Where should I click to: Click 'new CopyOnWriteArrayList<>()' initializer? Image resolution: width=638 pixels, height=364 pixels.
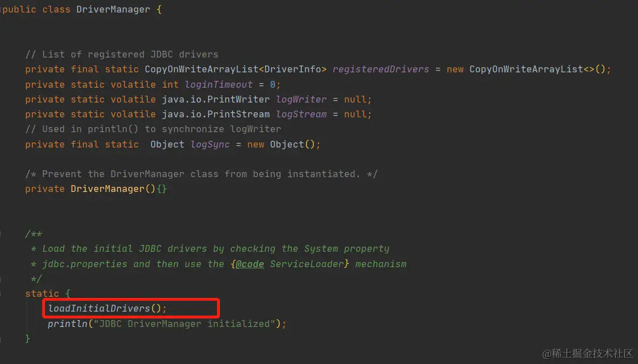(526, 69)
